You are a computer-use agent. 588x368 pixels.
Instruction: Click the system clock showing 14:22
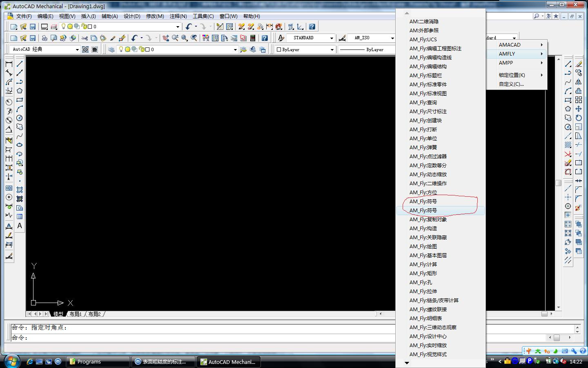576,361
